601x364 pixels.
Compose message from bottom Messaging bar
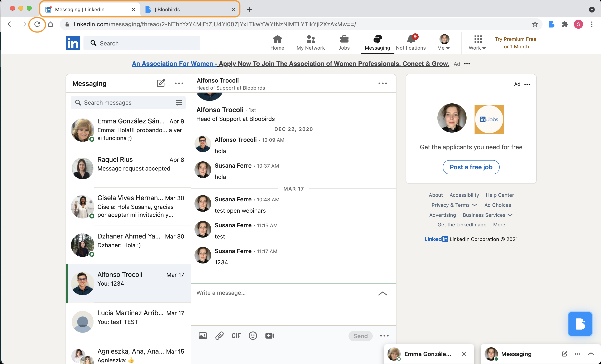coord(564,354)
